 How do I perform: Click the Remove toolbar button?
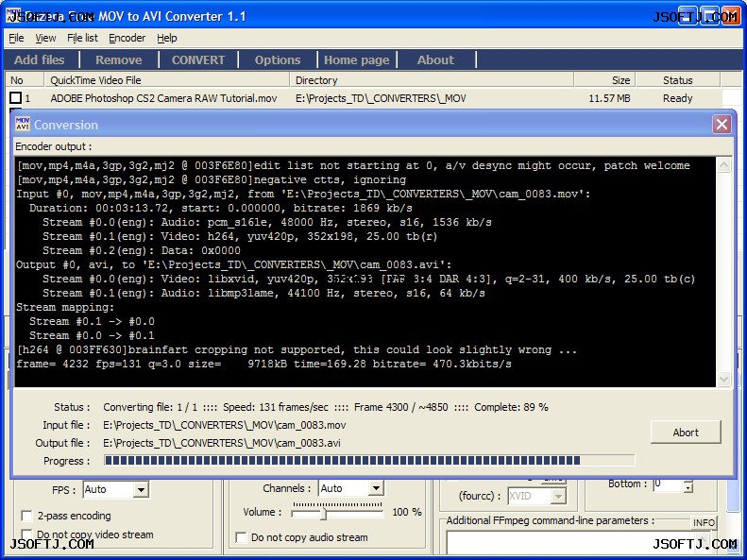tap(119, 60)
